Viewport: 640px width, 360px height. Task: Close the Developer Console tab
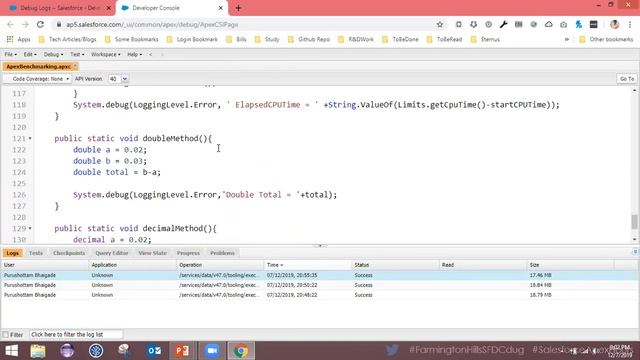click(x=221, y=8)
